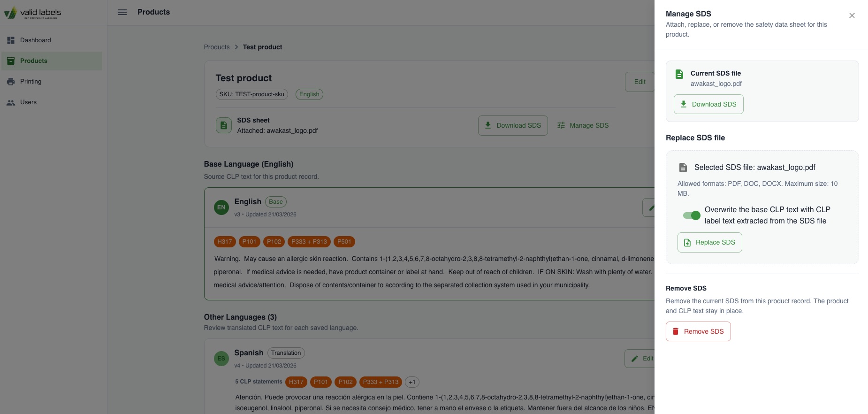The width and height of the screenshot is (868, 414).
Task: Click the EN language avatar badge
Action: pyautogui.click(x=221, y=207)
